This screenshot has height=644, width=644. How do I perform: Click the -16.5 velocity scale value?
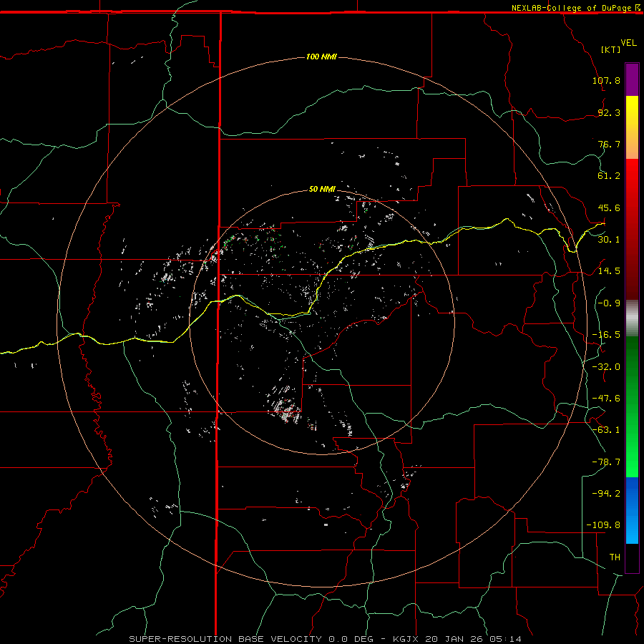pos(606,335)
